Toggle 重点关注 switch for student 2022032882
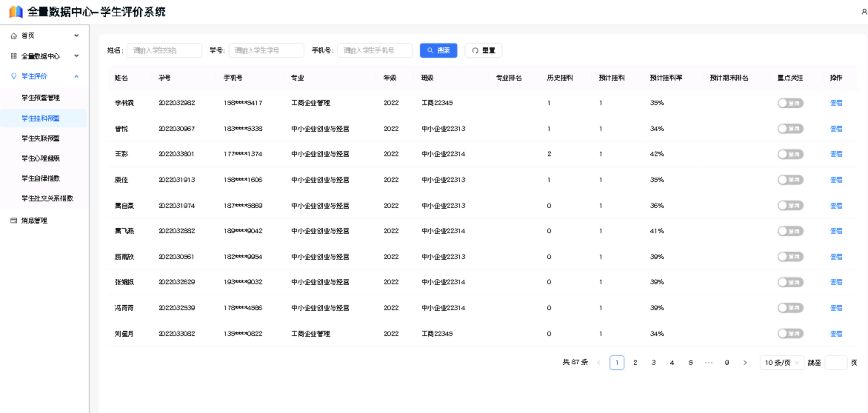The width and height of the screenshot is (868, 413). [x=790, y=231]
